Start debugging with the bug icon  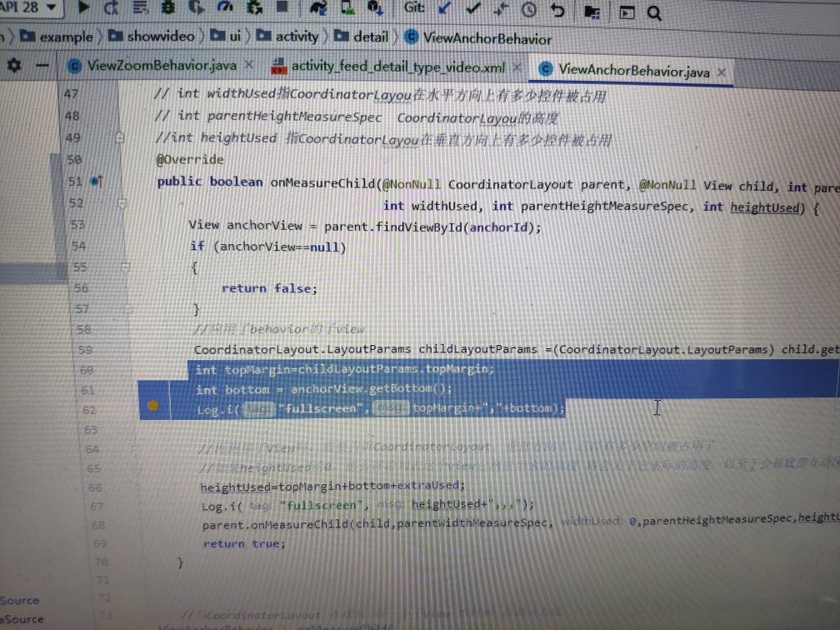coord(168,8)
